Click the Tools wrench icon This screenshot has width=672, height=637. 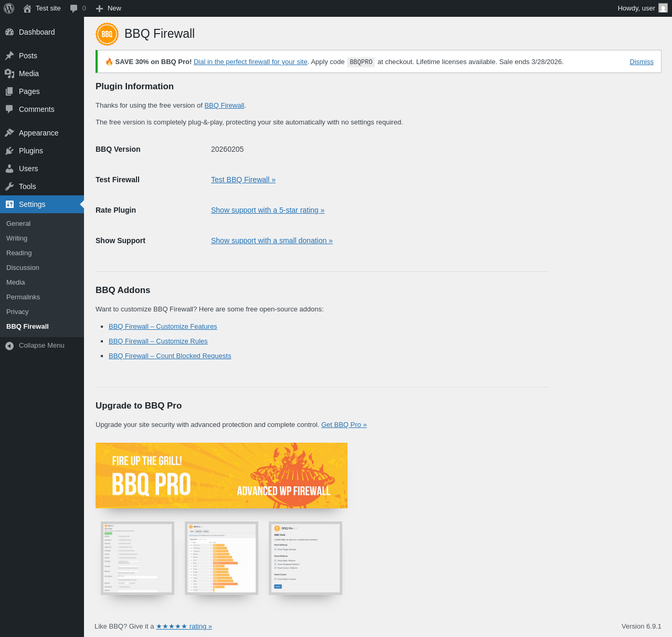click(x=9, y=186)
